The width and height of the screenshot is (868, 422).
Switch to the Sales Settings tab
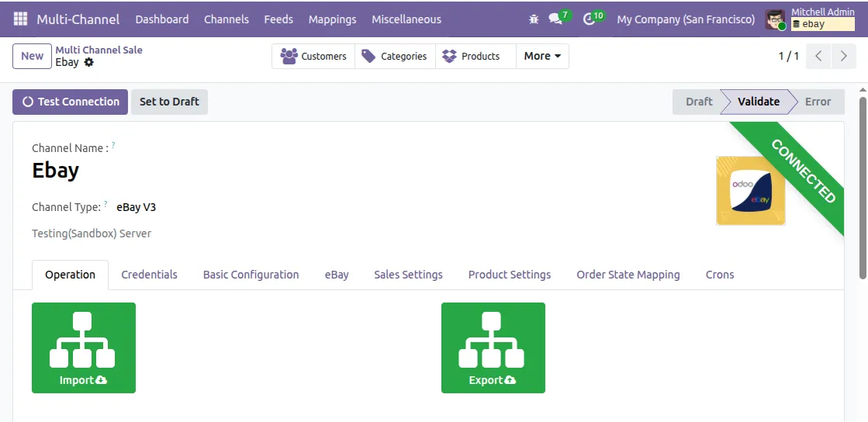409,275
